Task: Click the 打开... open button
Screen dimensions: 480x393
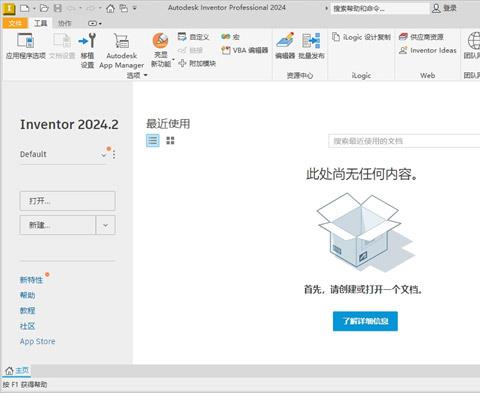Action: (68, 201)
